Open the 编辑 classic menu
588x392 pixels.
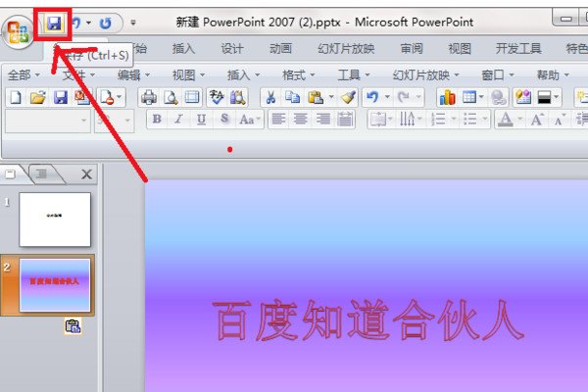point(133,75)
